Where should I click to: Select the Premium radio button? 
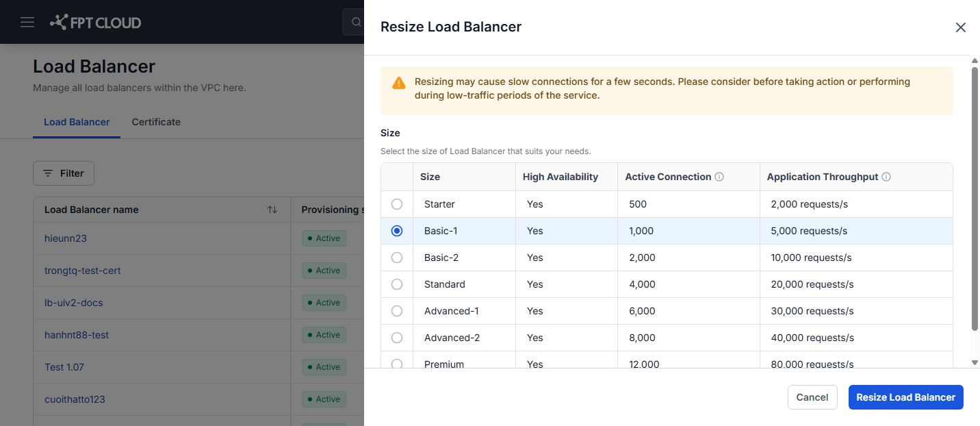click(x=397, y=364)
